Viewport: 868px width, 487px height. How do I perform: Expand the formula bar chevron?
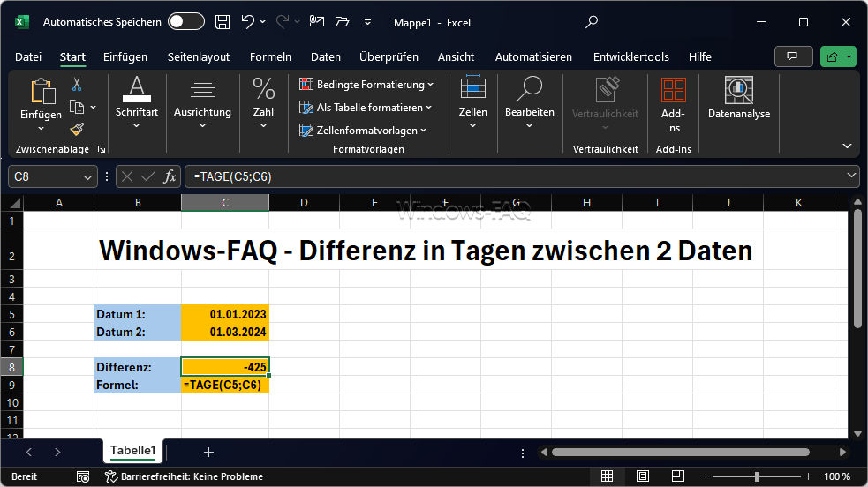coord(851,176)
